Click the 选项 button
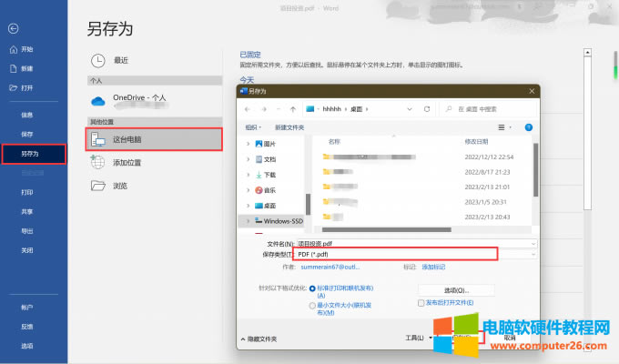This screenshot has height=364, width=619. (x=455, y=289)
